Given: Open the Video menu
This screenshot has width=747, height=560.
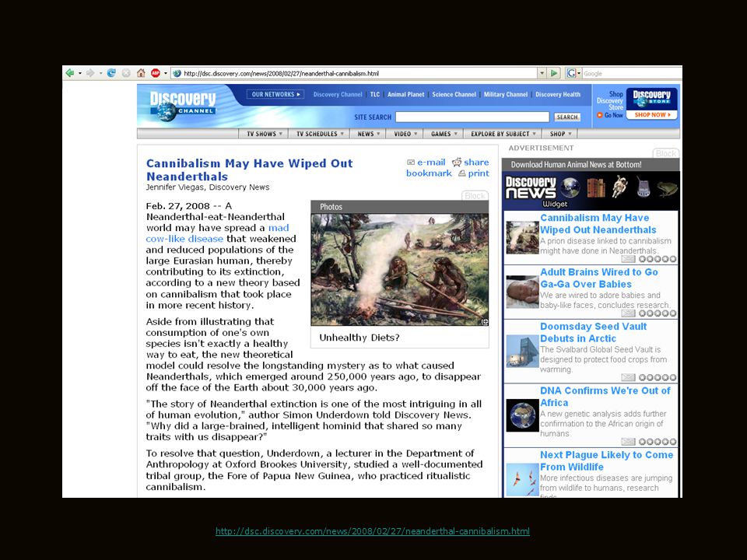Looking at the screenshot, I should coord(405,134).
